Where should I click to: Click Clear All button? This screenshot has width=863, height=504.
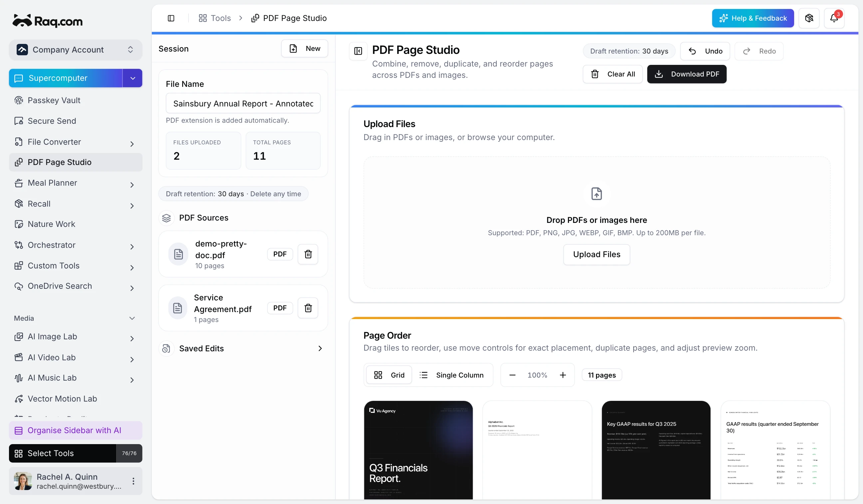coord(613,74)
